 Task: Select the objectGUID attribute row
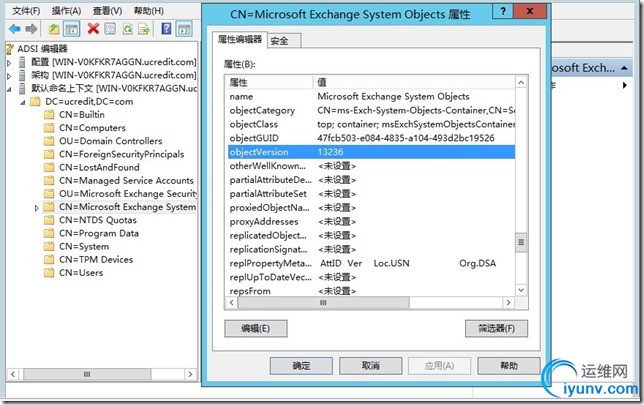point(371,138)
